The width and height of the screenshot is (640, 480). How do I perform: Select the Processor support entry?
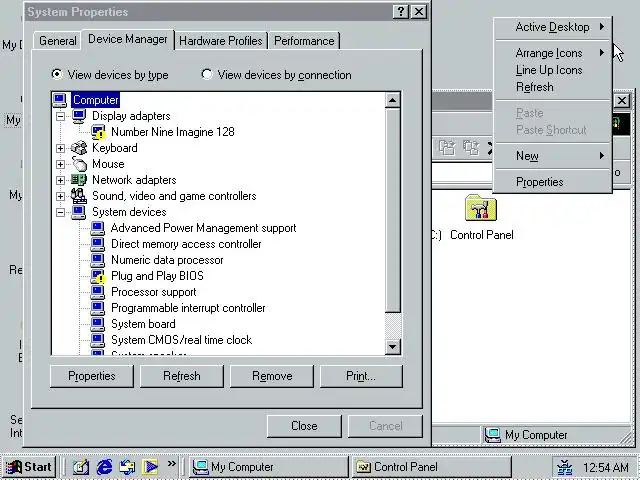tap(153, 292)
